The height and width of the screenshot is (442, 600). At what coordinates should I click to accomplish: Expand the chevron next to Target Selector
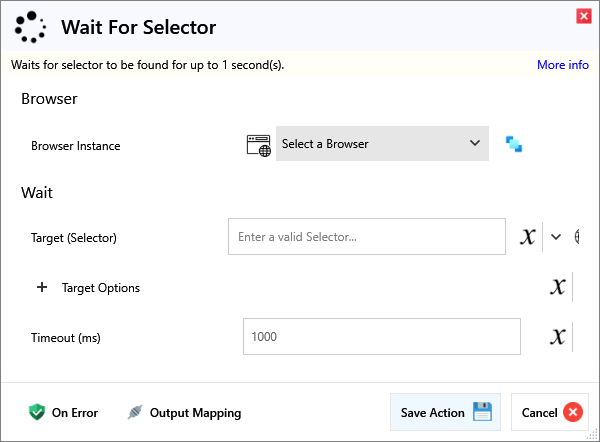tap(556, 237)
